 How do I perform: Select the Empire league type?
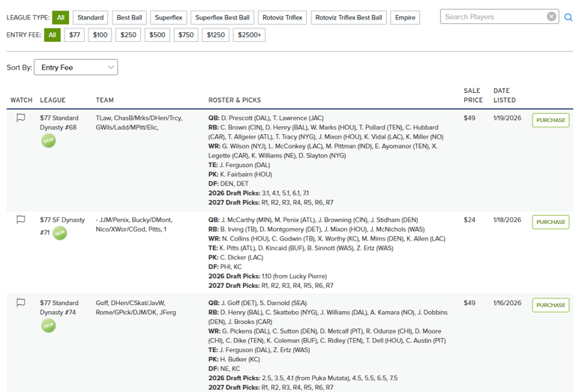(405, 17)
